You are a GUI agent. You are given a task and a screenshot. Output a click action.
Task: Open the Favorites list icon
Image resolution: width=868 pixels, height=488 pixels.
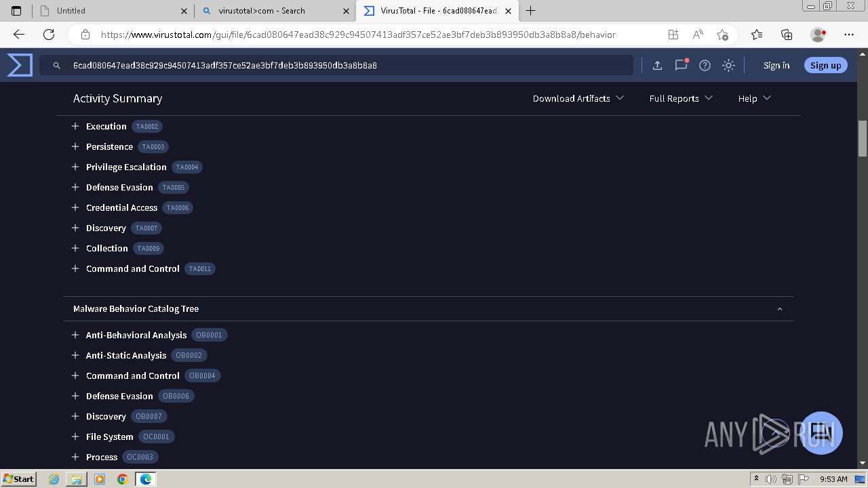[757, 35]
